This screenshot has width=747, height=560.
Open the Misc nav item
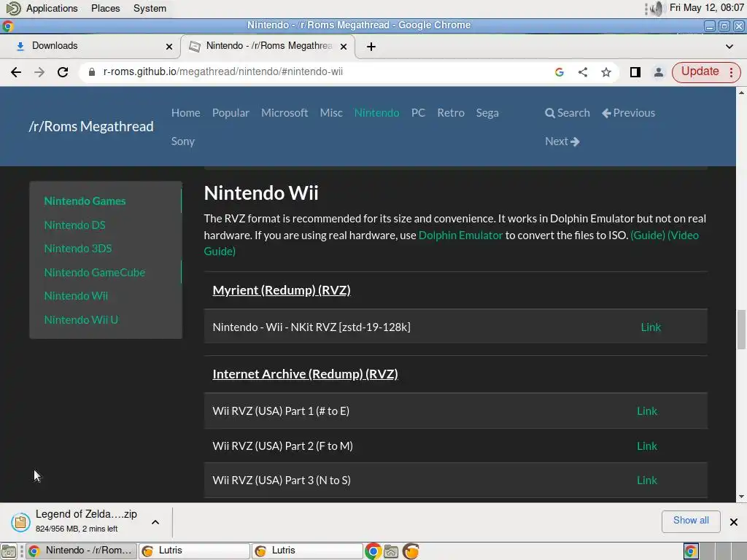pyautogui.click(x=331, y=113)
